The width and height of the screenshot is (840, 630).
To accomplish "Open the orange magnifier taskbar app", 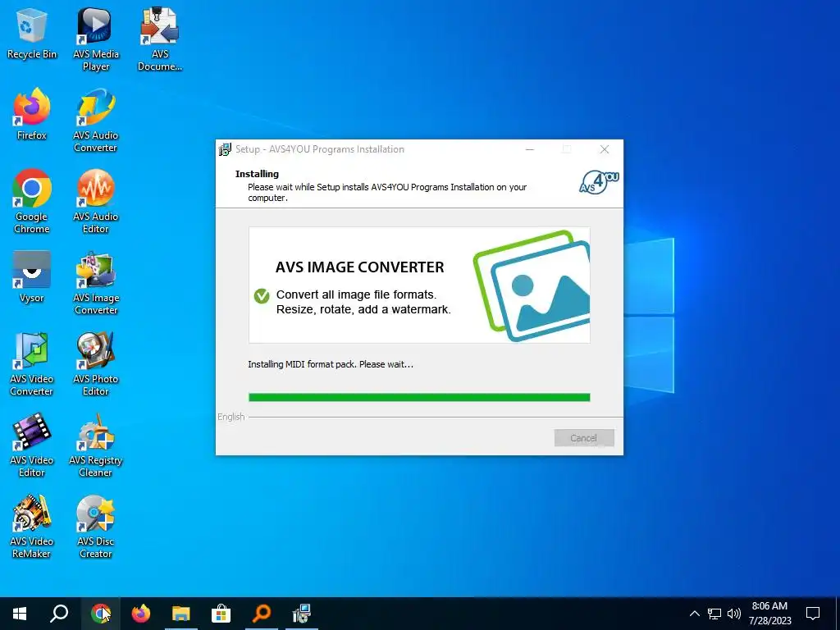I will (262, 614).
